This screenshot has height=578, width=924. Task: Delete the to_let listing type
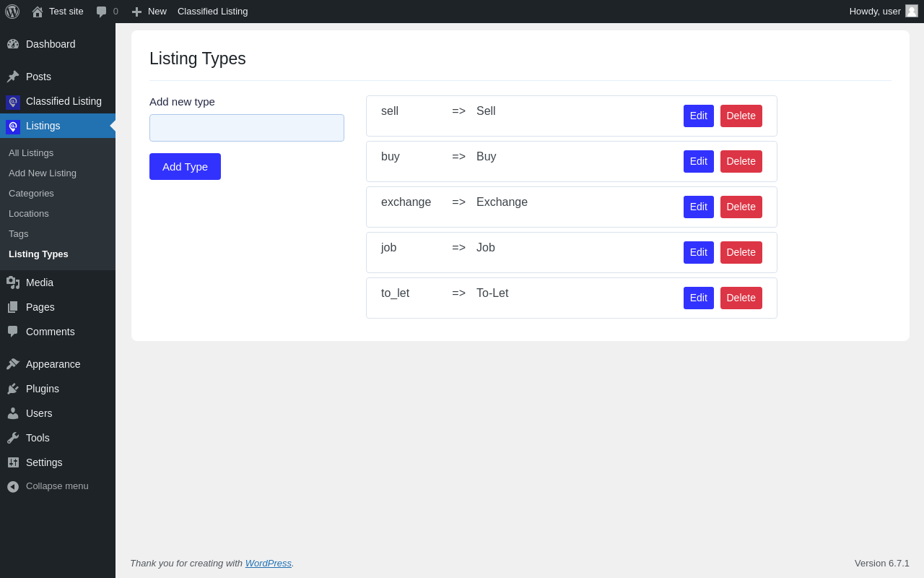pyautogui.click(x=741, y=298)
